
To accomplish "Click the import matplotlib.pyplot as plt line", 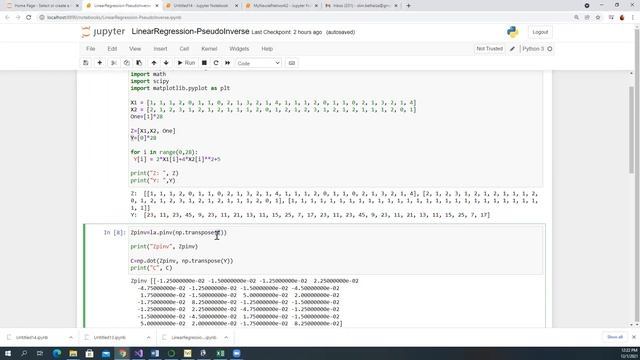I will (180, 88).
